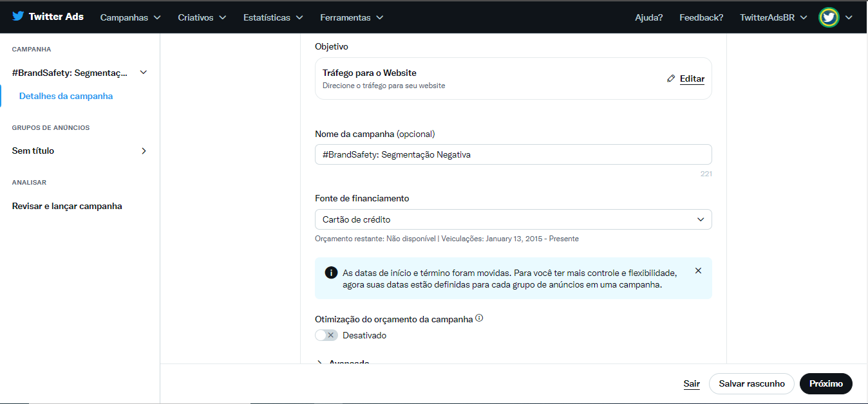Viewport: 868px width, 404px height.
Task: Click the Twitter bird logo
Action: (18, 17)
